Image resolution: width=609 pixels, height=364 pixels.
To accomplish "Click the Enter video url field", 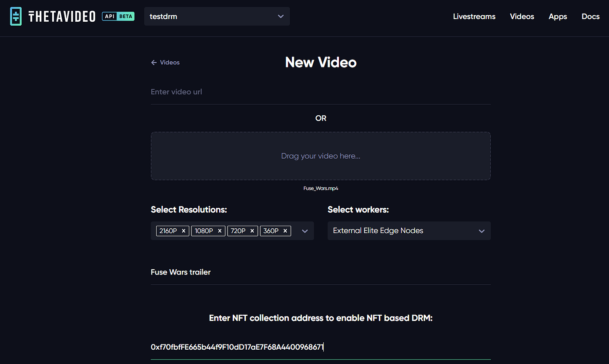I will point(321,92).
